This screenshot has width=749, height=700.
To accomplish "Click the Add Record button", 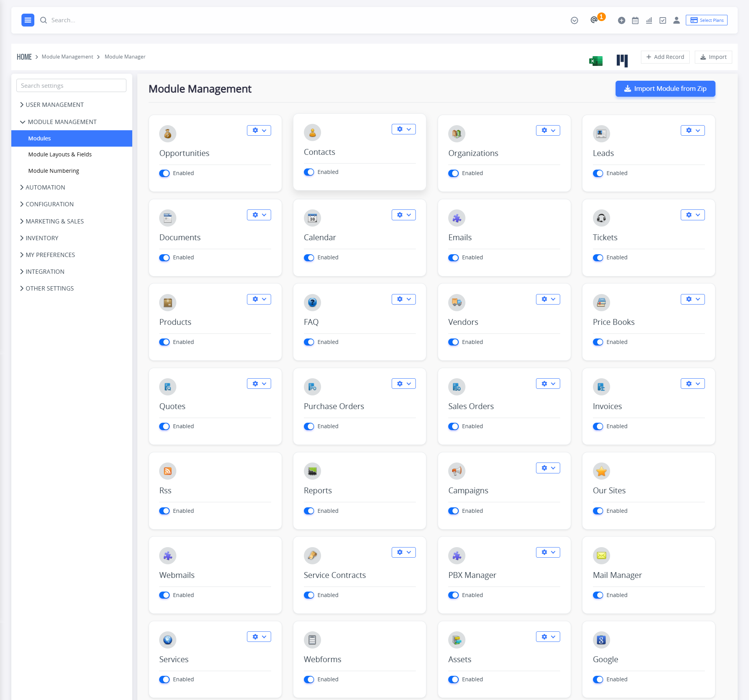I will point(665,57).
